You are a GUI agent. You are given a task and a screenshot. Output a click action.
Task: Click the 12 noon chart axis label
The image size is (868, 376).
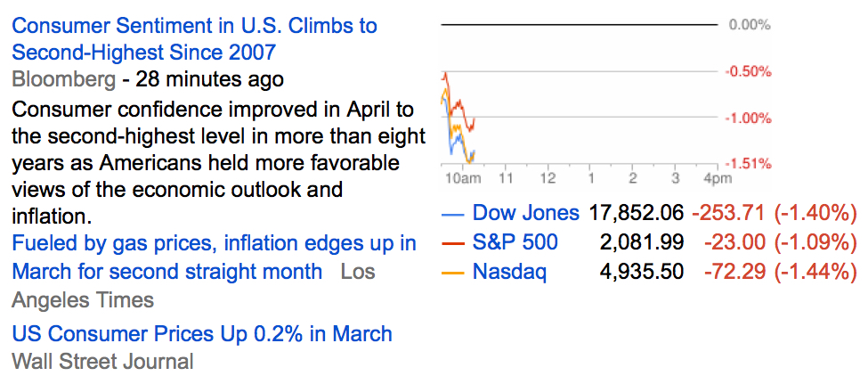pyautogui.click(x=547, y=179)
